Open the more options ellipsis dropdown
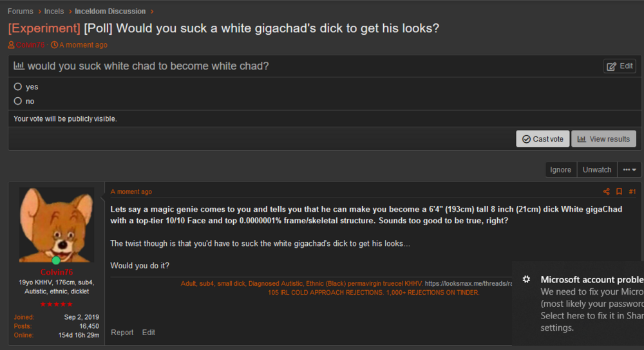Screen dimensions: 644x350 pos(629,169)
